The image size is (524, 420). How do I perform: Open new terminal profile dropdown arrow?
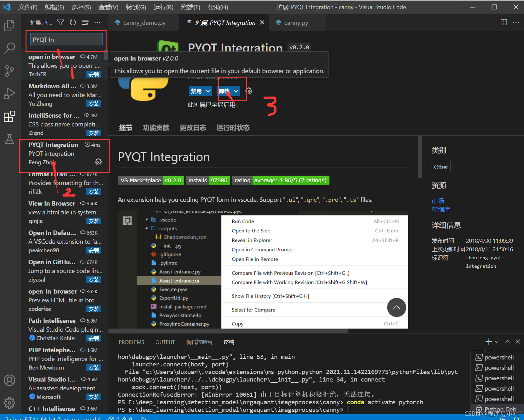(497, 342)
